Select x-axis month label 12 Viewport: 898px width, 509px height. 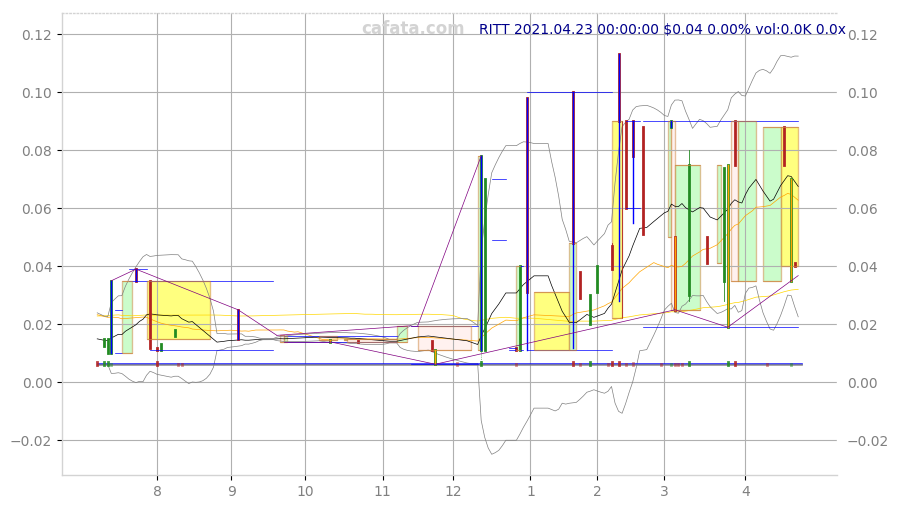coord(453,491)
